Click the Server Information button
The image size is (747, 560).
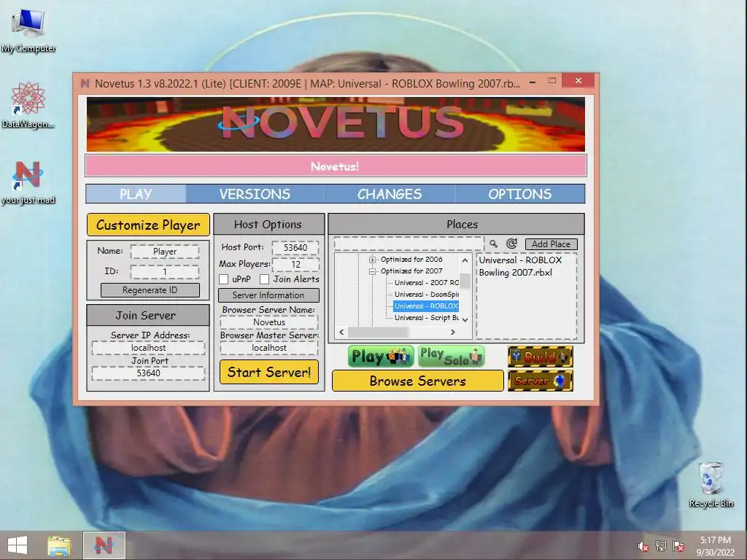(268, 295)
